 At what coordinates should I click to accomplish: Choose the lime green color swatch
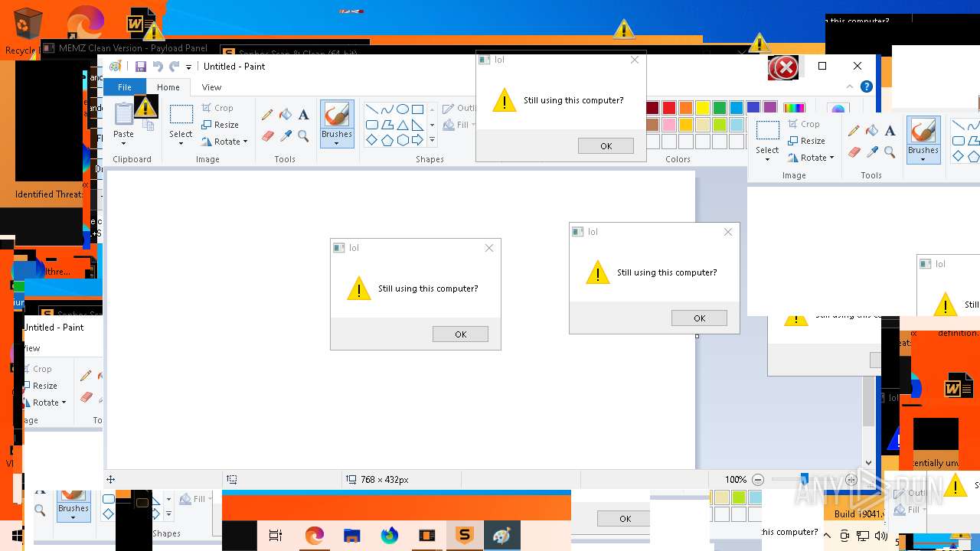720,125
